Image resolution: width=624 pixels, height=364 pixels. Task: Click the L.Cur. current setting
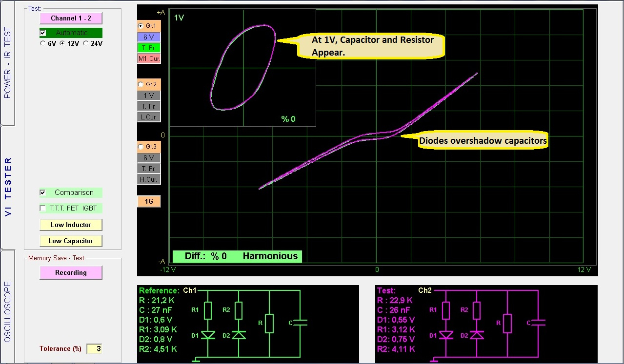coord(149,117)
